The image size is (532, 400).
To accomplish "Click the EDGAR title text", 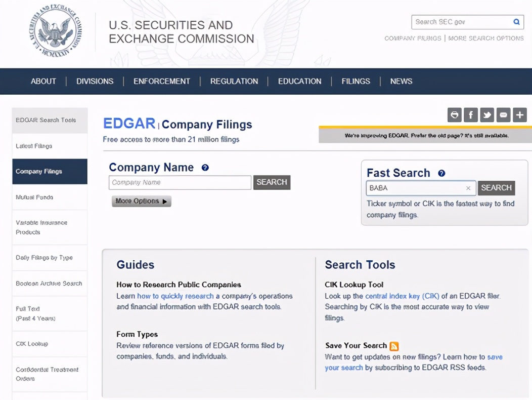I will pos(129,124).
